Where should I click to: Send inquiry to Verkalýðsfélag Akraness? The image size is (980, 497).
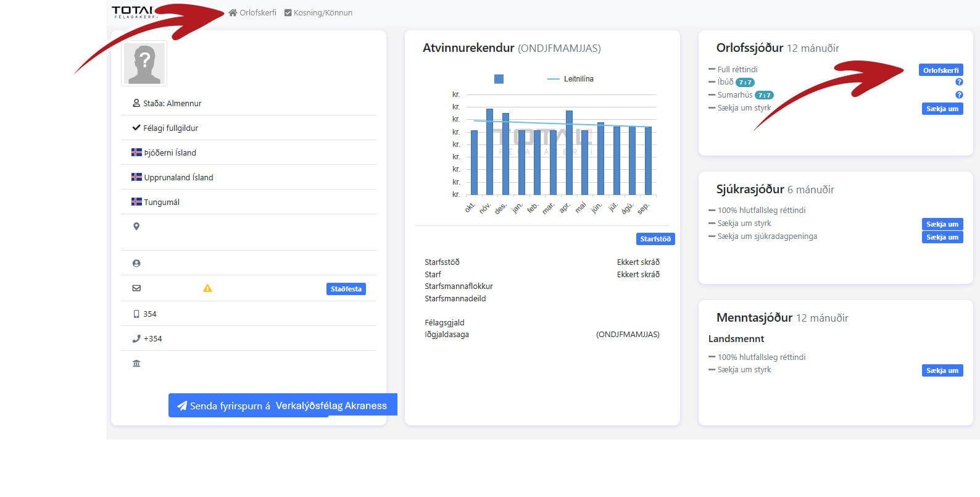coord(283,406)
